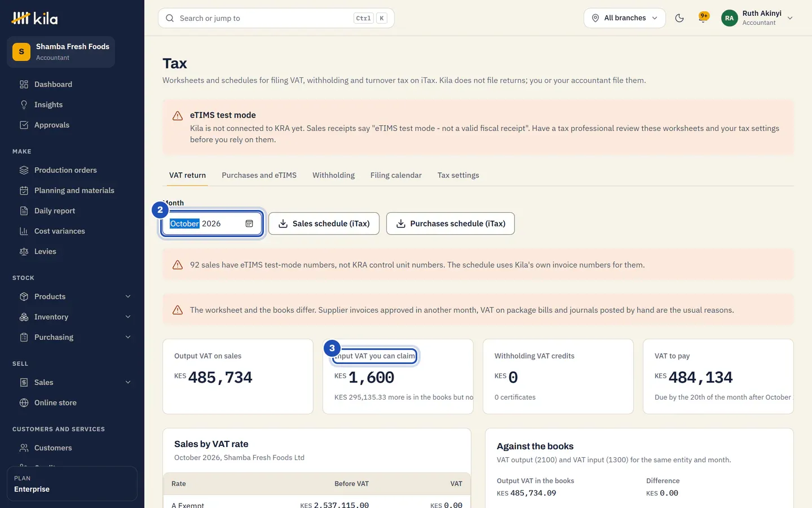This screenshot has height=508, width=812.
Task: Open the Ruth Akinyi account menu chevron
Action: (x=790, y=18)
